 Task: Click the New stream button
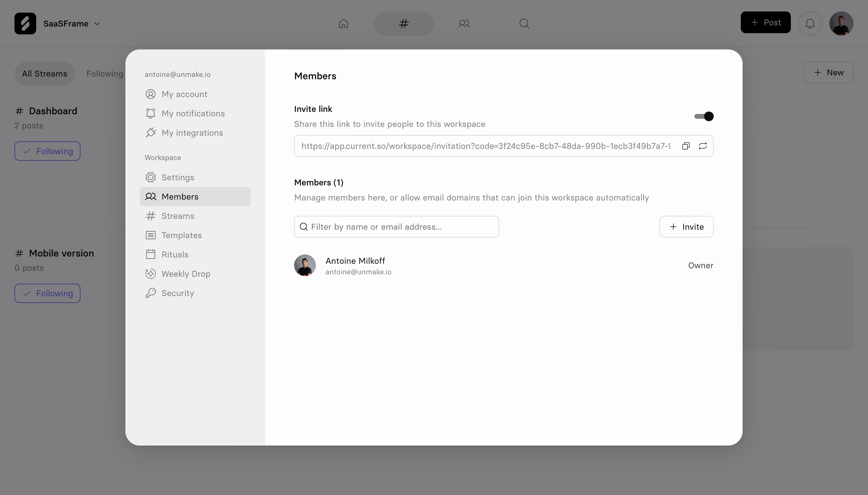coord(828,72)
